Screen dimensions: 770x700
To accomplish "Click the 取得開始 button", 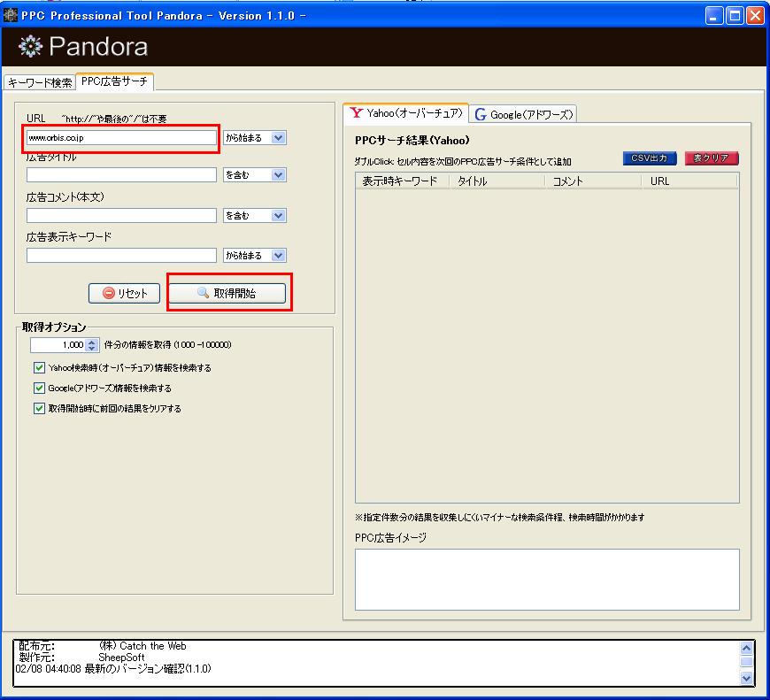I will (227, 293).
